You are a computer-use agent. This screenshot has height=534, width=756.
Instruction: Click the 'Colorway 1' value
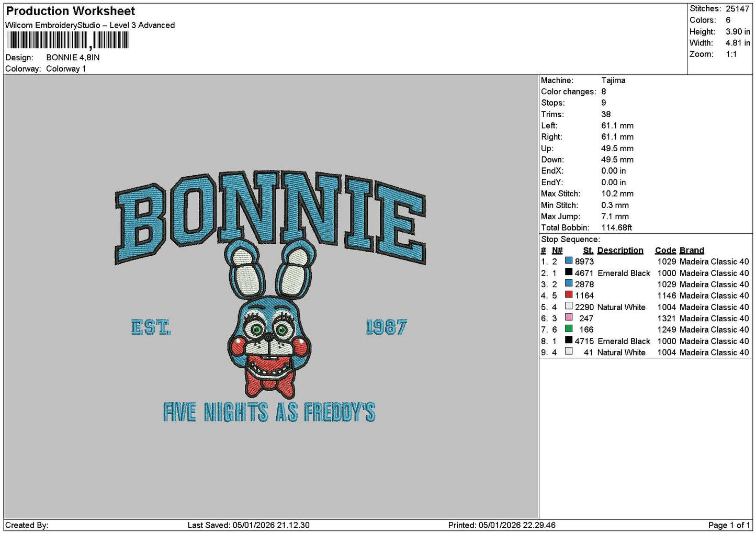(x=66, y=69)
